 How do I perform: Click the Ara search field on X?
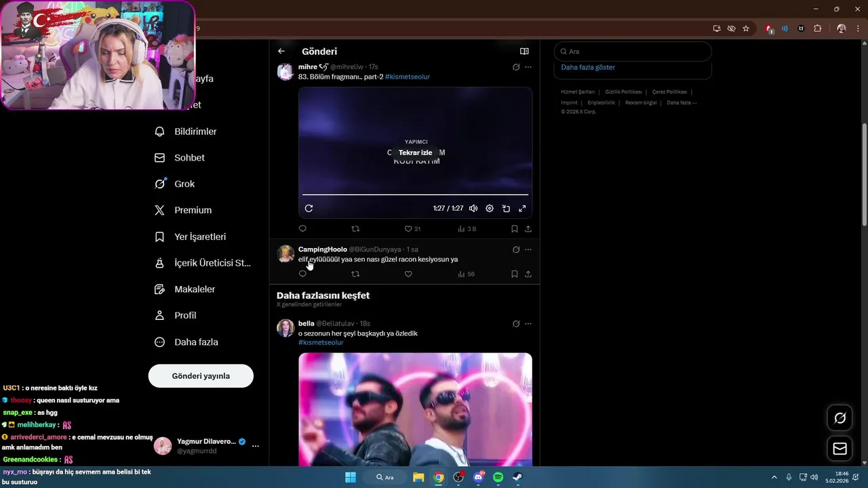pyautogui.click(x=633, y=52)
